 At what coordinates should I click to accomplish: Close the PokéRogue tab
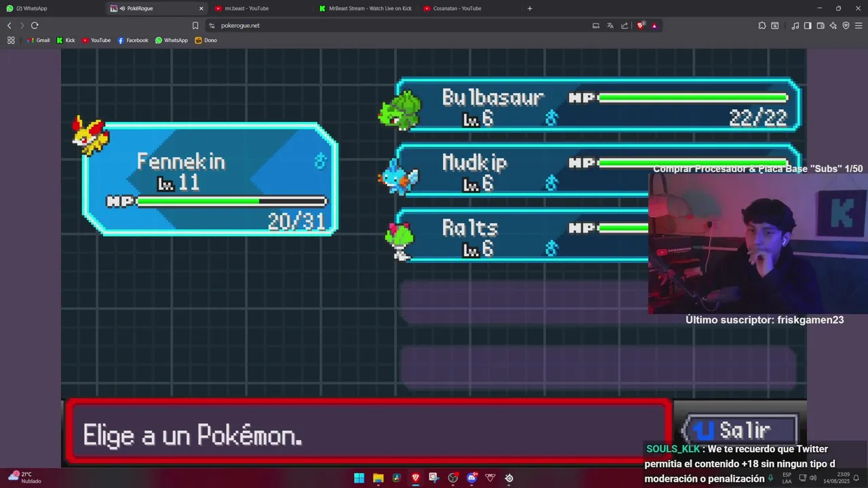pyautogui.click(x=201, y=8)
